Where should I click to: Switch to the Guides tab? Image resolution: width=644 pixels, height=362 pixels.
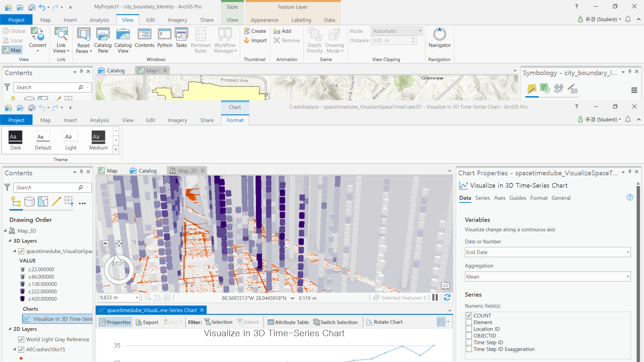[x=518, y=198]
